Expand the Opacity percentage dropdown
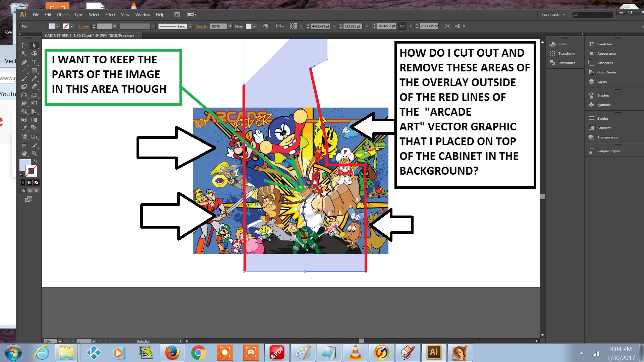The width and height of the screenshot is (644, 362). pos(230,26)
